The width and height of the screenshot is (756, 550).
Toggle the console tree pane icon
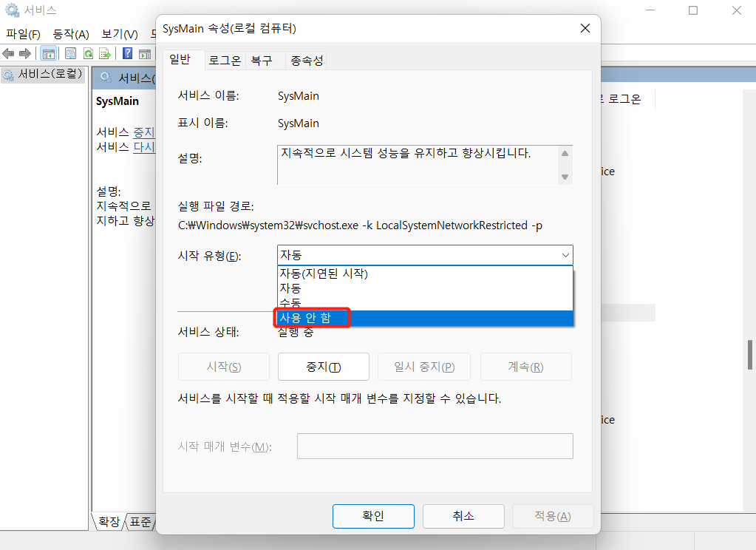(x=48, y=52)
